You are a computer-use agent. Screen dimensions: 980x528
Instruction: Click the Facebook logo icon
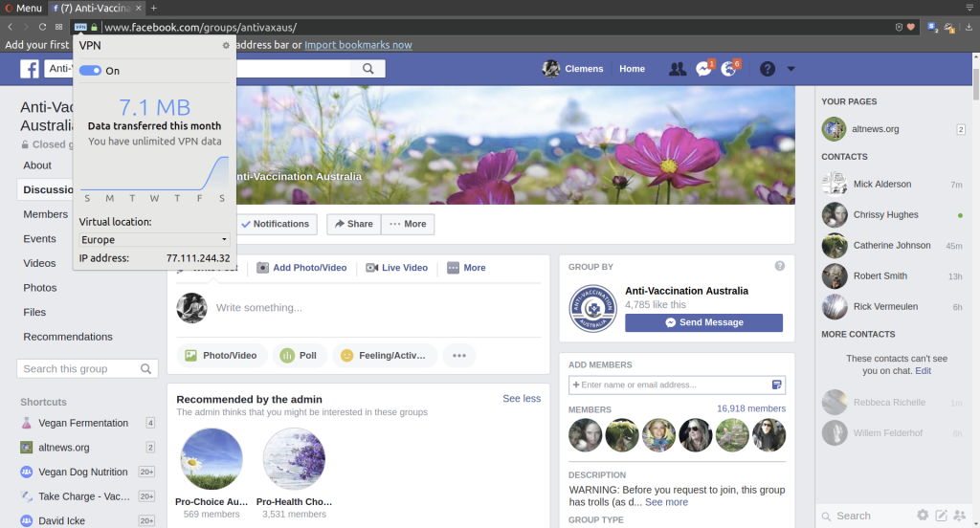coord(30,69)
